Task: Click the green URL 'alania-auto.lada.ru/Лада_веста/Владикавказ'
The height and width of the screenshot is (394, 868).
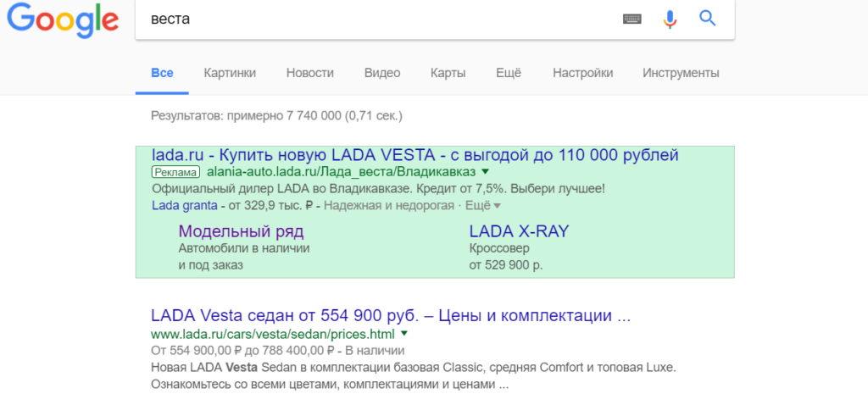Action: click(340, 172)
